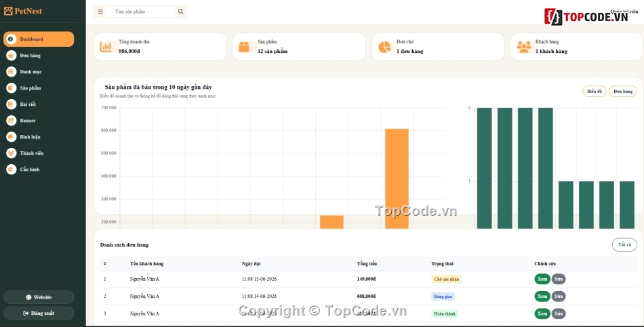Click the Tất cả button
The image size is (644, 327).
[625, 245]
